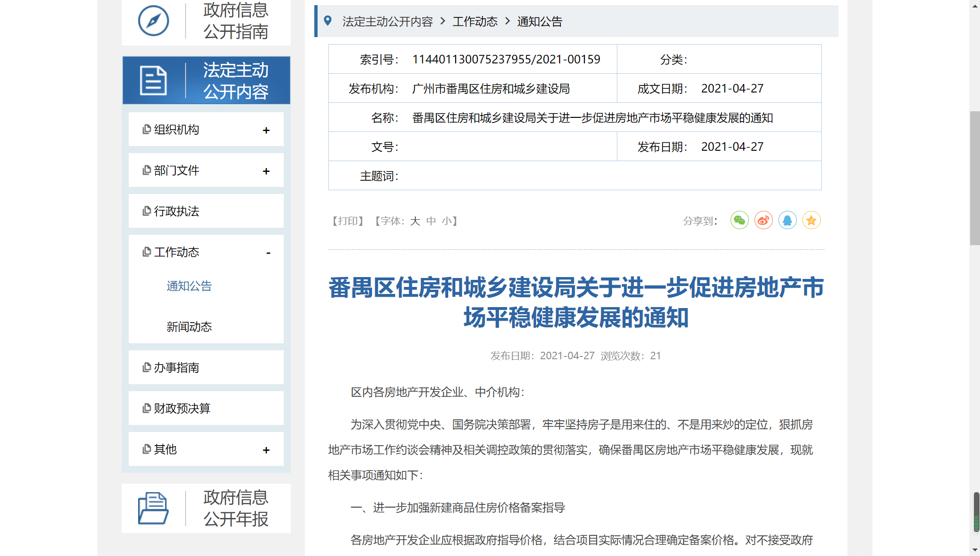Open 法定主动公开内容 section heading

[236, 80]
